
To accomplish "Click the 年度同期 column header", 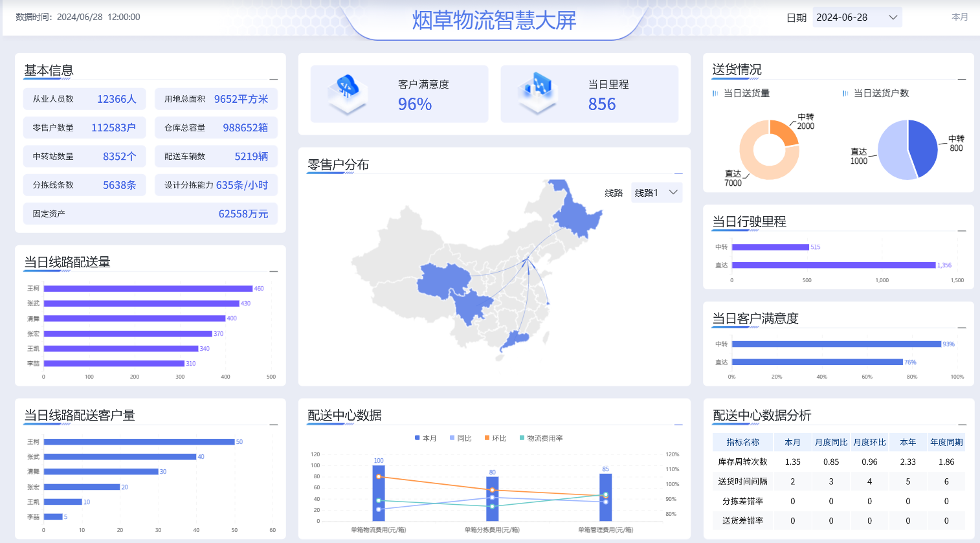I will (x=946, y=442).
